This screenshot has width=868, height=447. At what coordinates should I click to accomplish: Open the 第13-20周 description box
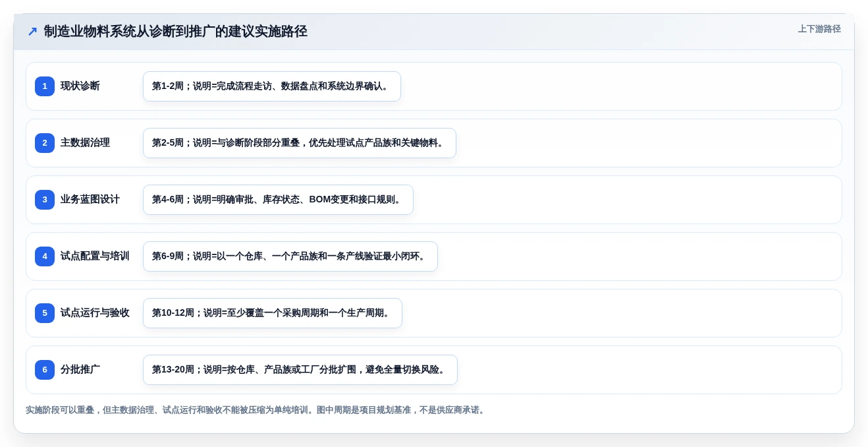(300, 370)
